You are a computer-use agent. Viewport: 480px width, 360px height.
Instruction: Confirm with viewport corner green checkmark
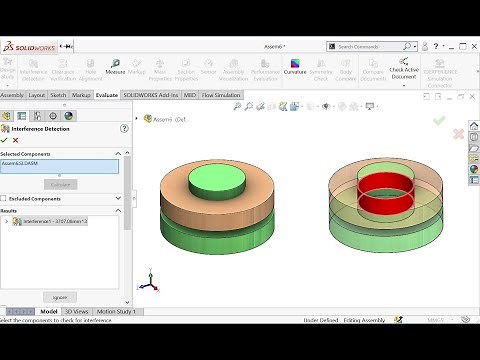[x=439, y=120]
